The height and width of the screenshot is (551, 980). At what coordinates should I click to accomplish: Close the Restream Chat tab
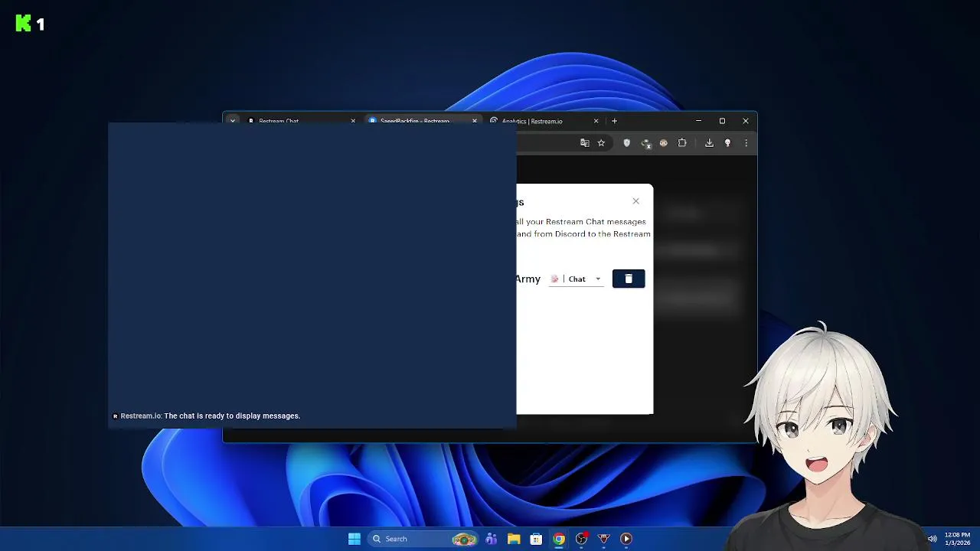[353, 121]
